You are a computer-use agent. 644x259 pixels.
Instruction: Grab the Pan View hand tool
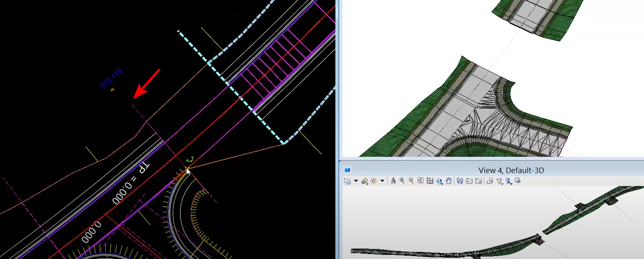coord(448,181)
